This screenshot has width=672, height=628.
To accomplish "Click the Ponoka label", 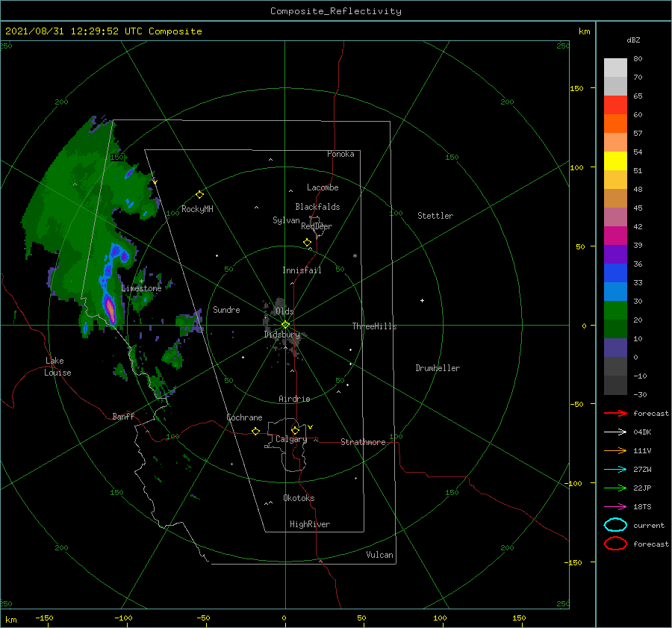I will (x=340, y=154).
